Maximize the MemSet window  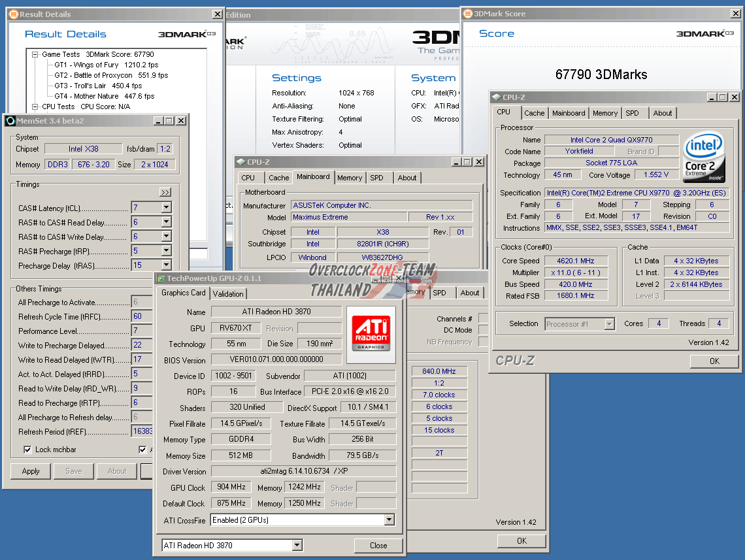coord(169,121)
